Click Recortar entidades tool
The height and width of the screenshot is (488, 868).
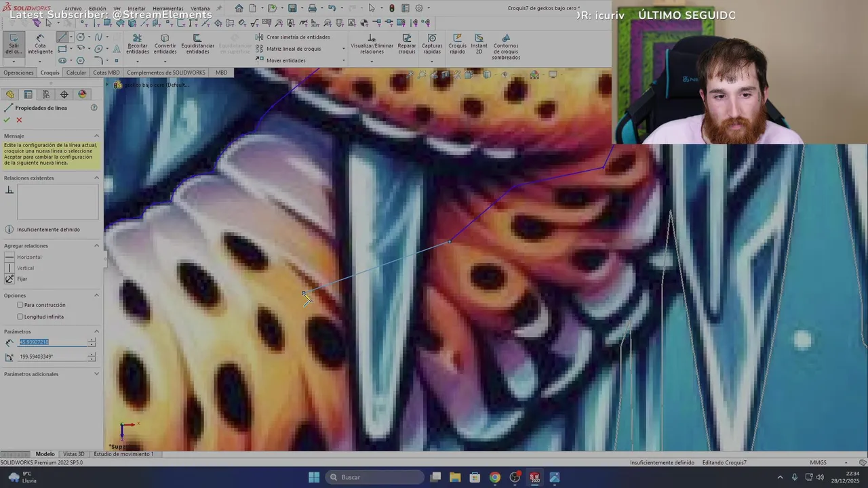point(137,45)
